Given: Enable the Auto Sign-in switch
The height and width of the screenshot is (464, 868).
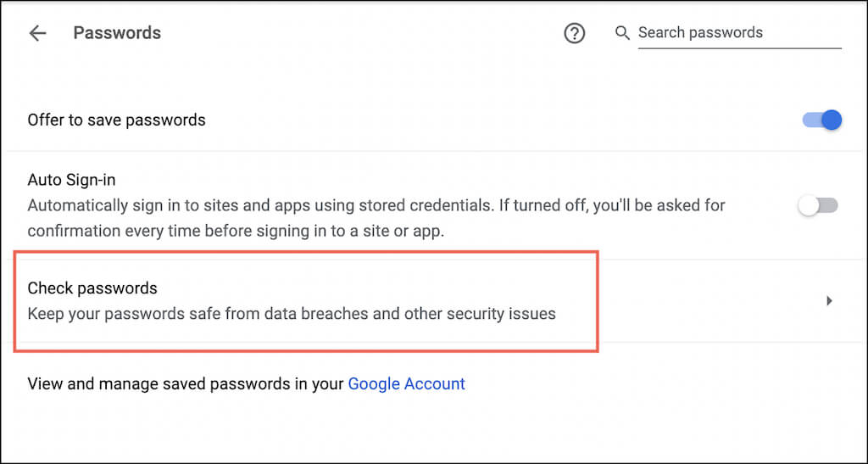Looking at the screenshot, I should (819, 205).
